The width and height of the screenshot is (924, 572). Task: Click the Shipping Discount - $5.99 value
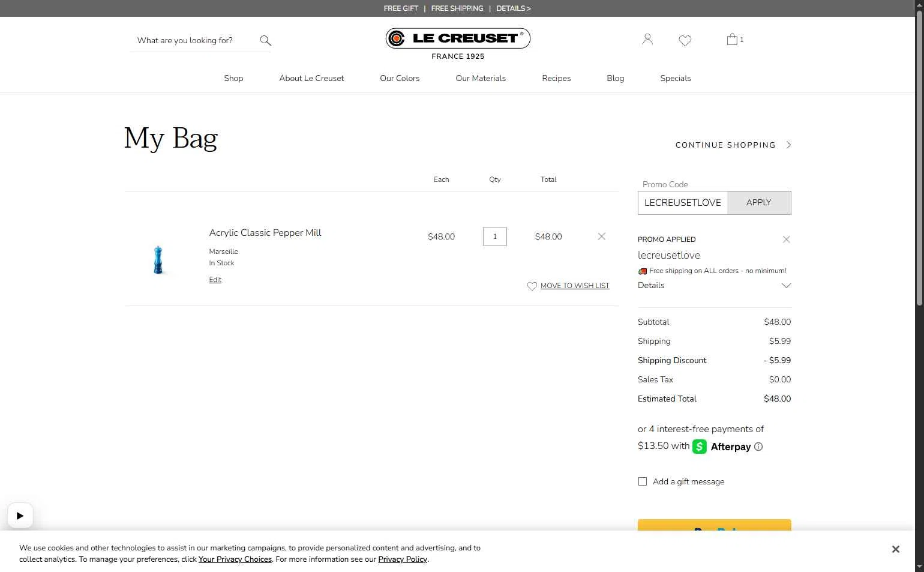tap(778, 360)
